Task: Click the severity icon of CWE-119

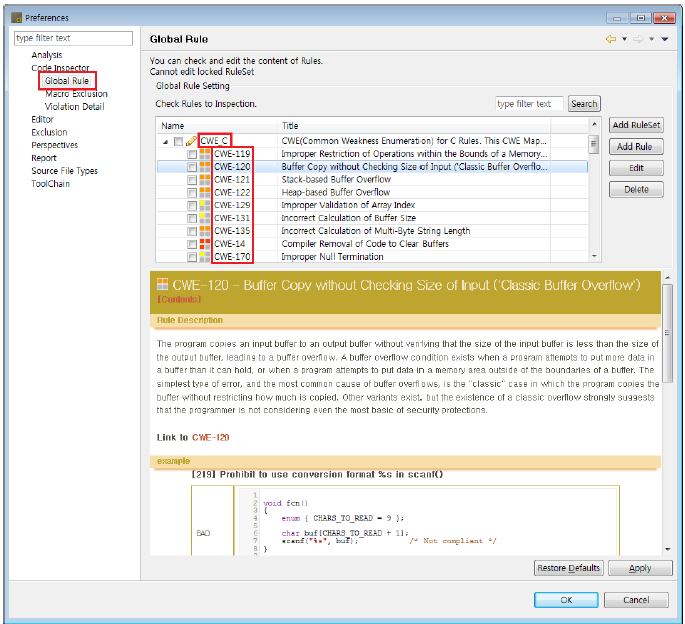Action: pos(204,154)
